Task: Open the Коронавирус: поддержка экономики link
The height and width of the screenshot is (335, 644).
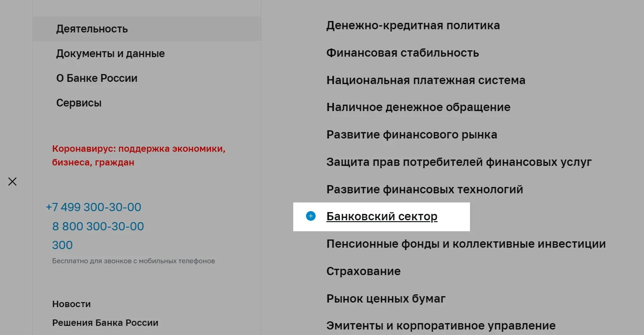Action: tap(139, 155)
